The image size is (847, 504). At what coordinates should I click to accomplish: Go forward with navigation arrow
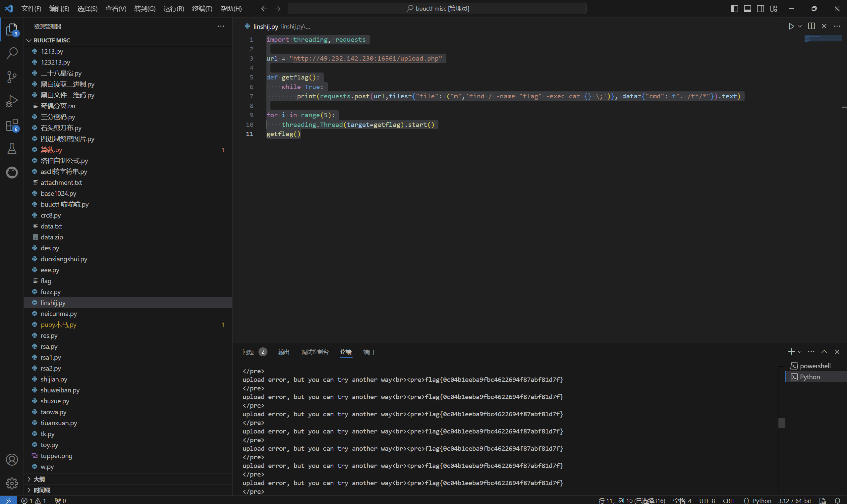(x=277, y=9)
